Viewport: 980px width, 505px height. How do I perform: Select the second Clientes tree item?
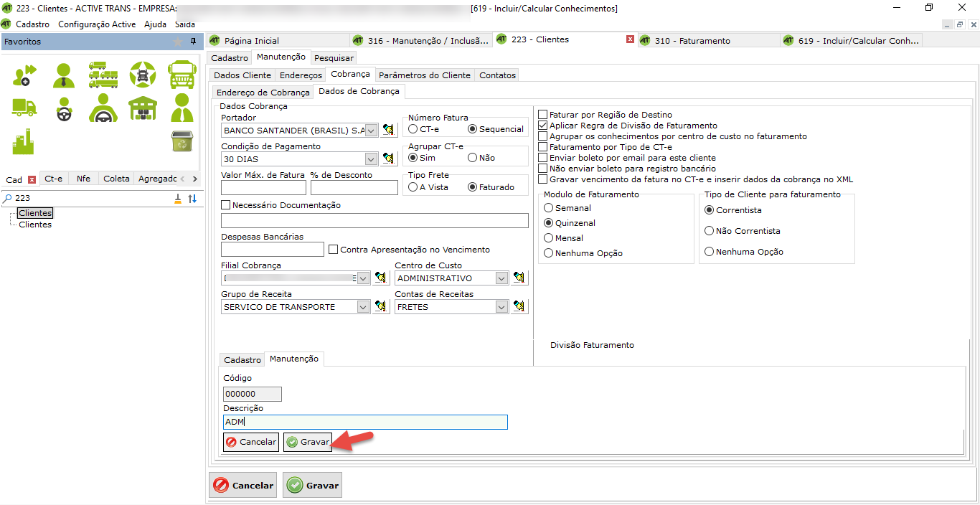tap(35, 225)
